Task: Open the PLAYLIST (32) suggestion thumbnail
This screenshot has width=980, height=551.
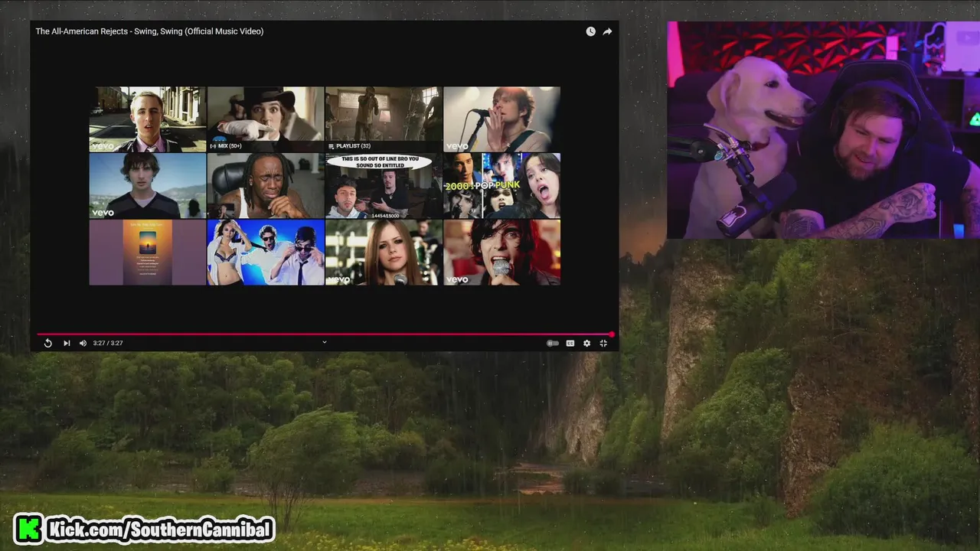Action: pos(384,119)
